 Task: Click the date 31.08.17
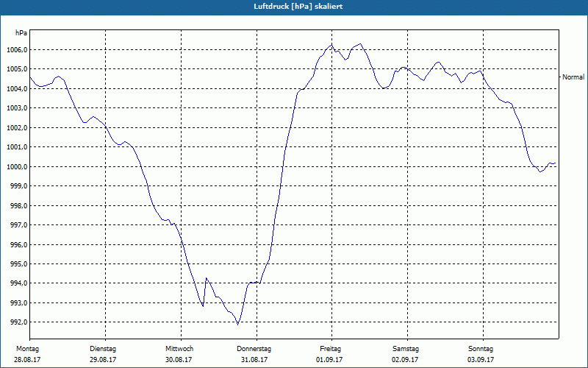point(254,360)
